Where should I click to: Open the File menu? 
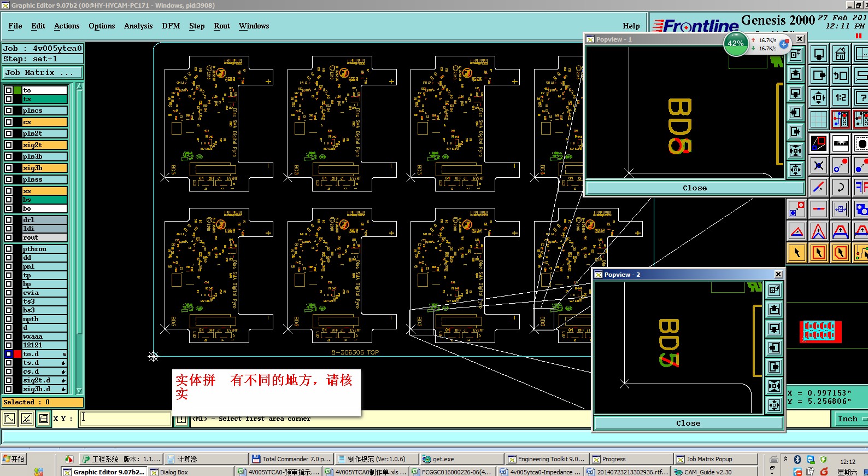[15, 26]
